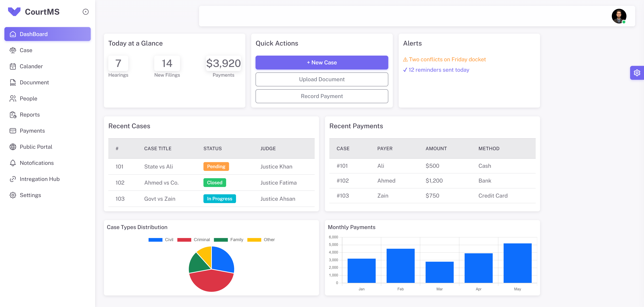Screen dimensions: 644x307
Task: Click the $1,200 payment amount
Action: click(434, 181)
